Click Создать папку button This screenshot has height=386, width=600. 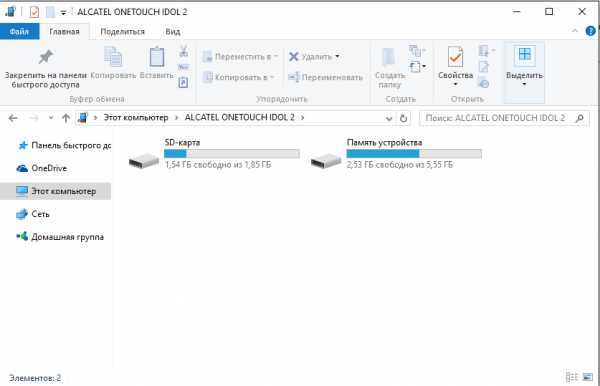click(x=390, y=68)
